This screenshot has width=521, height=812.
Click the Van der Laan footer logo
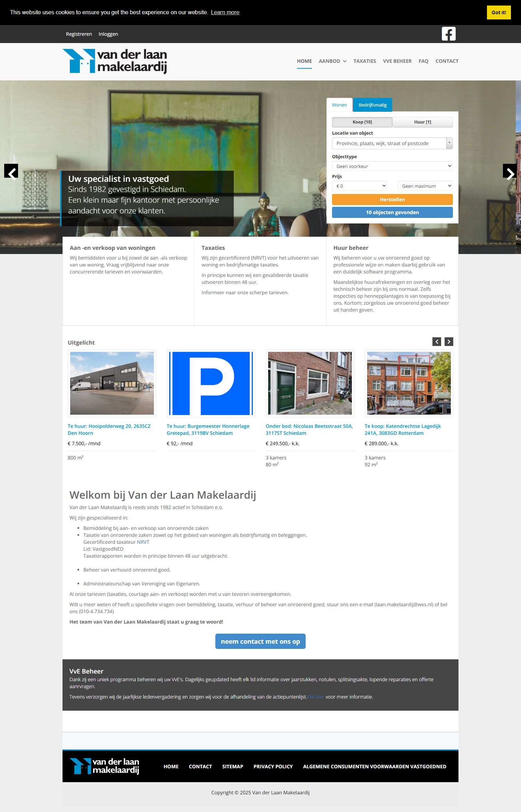[104, 766]
